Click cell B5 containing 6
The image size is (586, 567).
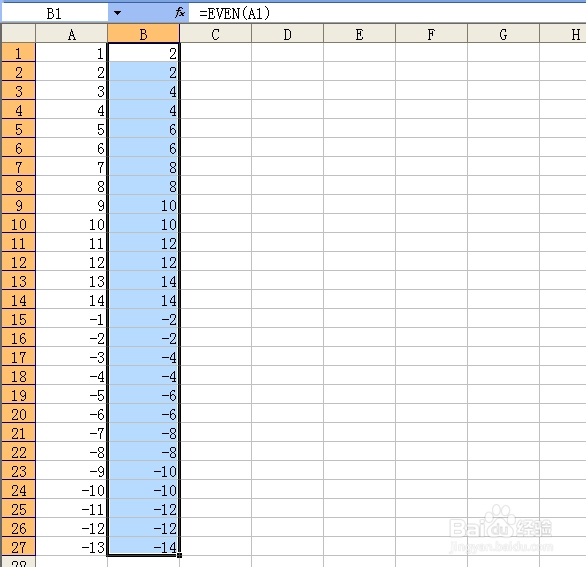coord(144,129)
